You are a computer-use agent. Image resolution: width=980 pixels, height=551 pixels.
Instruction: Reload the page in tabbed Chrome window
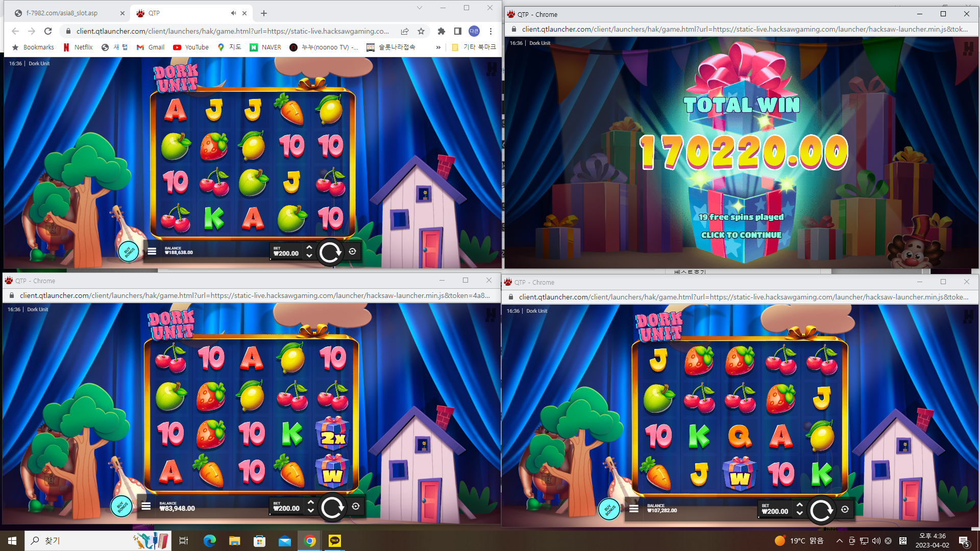pyautogui.click(x=48, y=31)
